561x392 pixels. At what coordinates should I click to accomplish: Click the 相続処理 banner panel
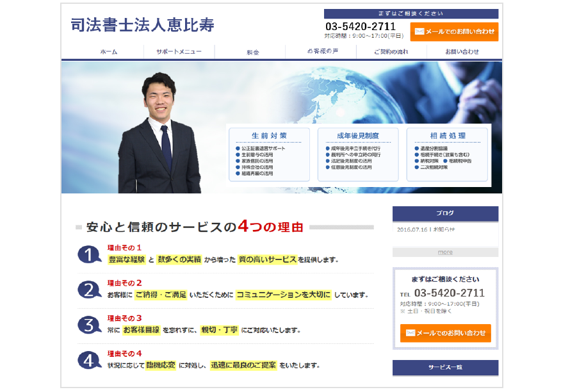coord(447,154)
